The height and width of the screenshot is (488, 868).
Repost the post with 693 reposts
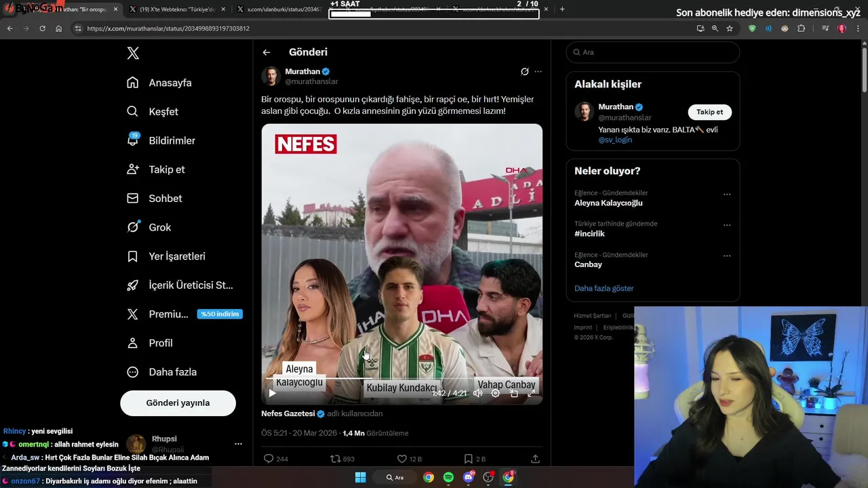(x=342, y=459)
